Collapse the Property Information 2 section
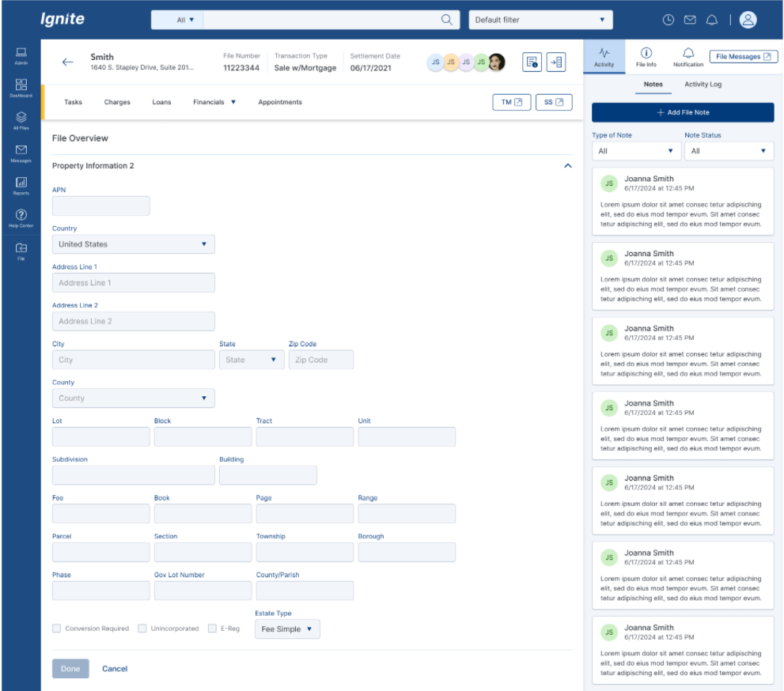This screenshot has width=784, height=691. (x=567, y=166)
